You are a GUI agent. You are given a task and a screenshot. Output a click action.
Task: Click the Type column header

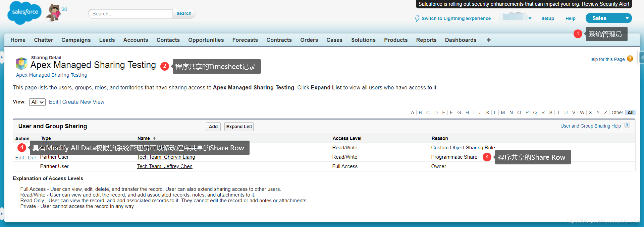[46, 138]
